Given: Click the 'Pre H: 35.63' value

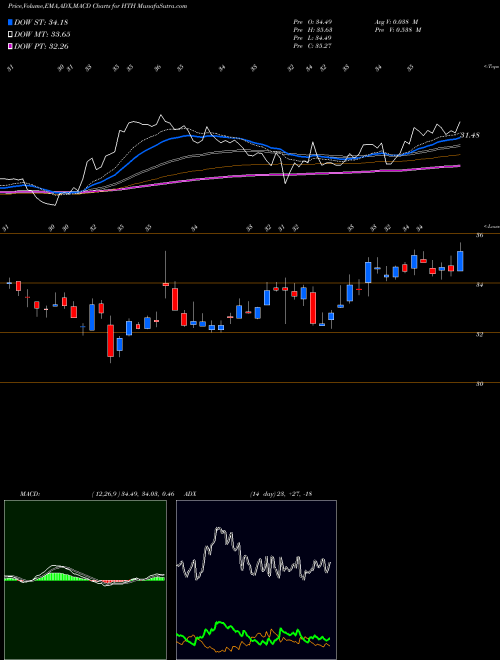Looking at the screenshot, I should pos(313,30).
